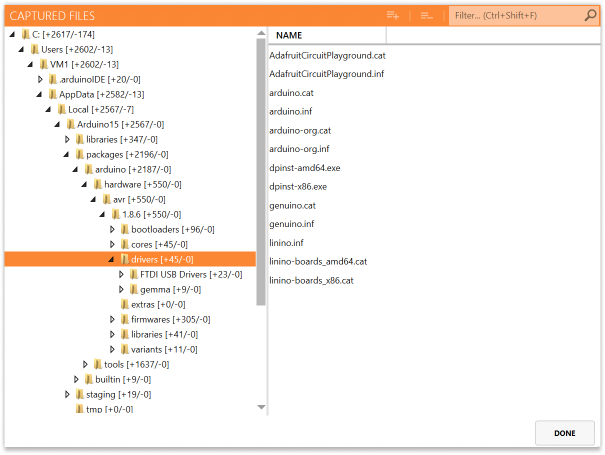605x455 pixels.
Task: Expand the staging folder node
Action: pyautogui.click(x=67, y=395)
